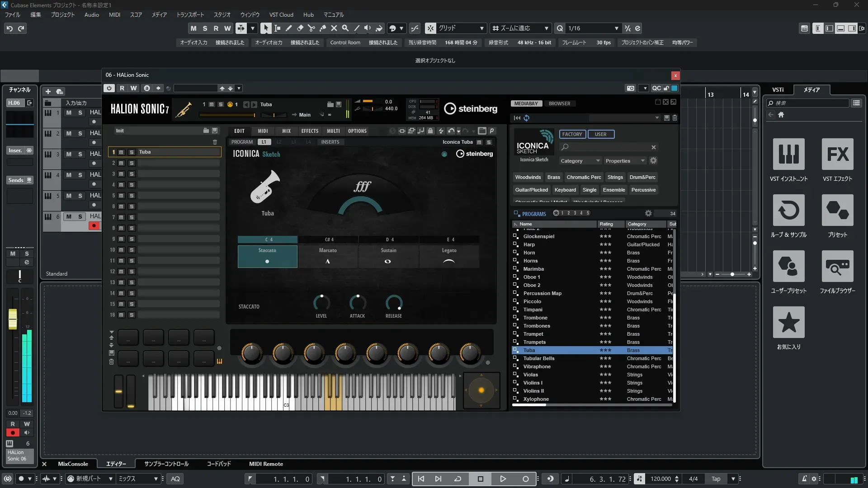Select the Legato articulation button

click(449, 256)
